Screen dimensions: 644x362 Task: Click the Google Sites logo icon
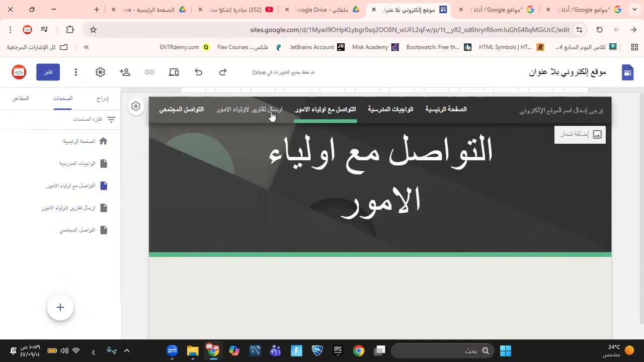click(627, 72)
